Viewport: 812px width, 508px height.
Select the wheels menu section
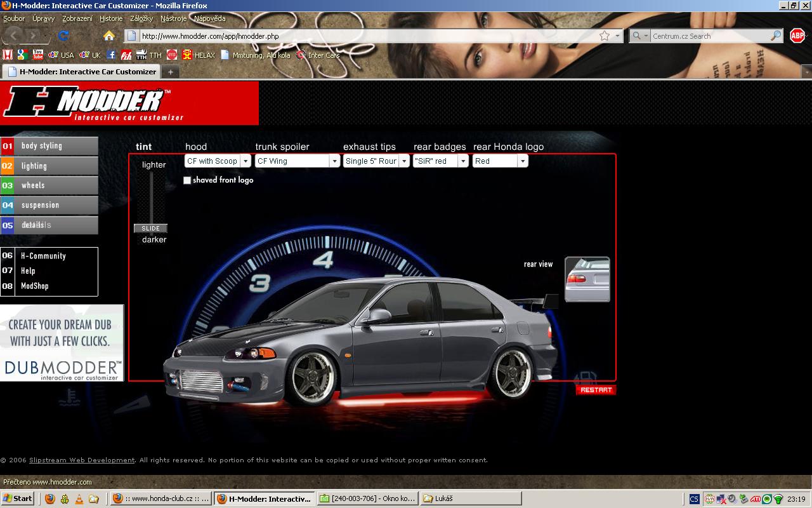pos(49,185)
